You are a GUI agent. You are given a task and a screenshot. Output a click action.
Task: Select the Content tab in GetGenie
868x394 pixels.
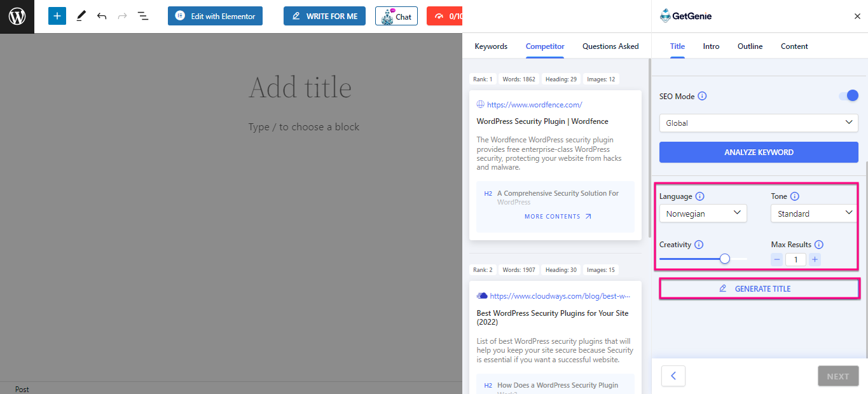pos(794,46)
